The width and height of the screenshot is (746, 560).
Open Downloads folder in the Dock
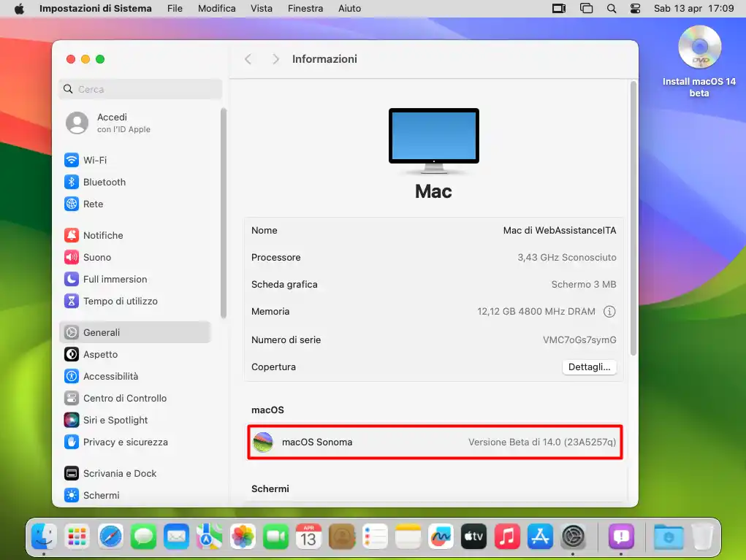pyautogui.click(x=669, y=537)
